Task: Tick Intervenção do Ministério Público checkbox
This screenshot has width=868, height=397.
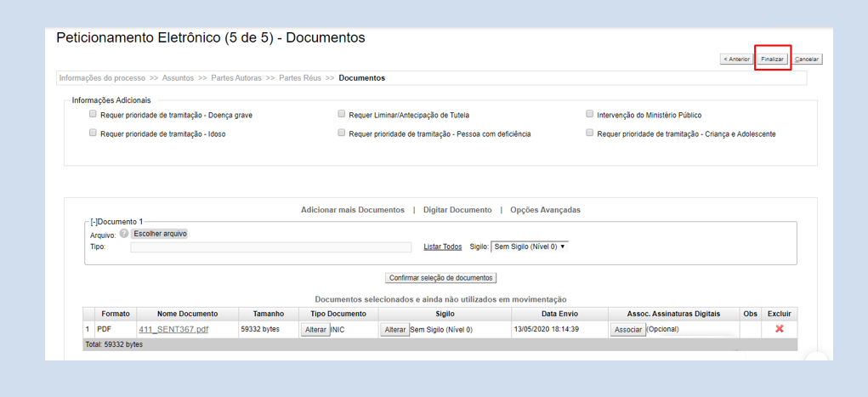Action: (x=590, y=114)
